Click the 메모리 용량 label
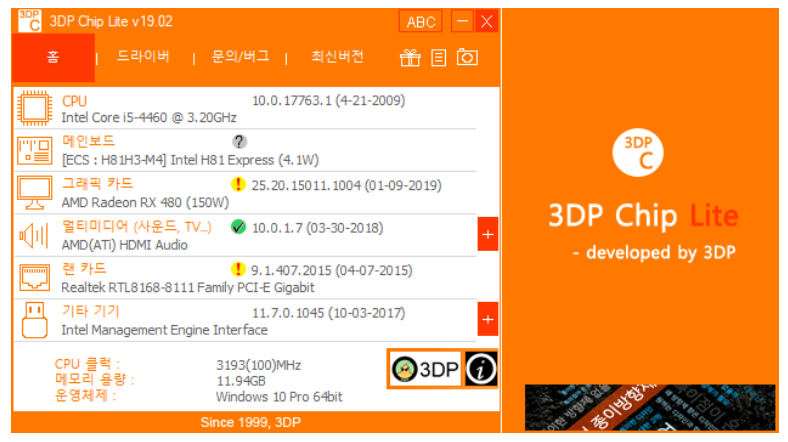Viewport: 788px width, 442px height. pos(94,380)
